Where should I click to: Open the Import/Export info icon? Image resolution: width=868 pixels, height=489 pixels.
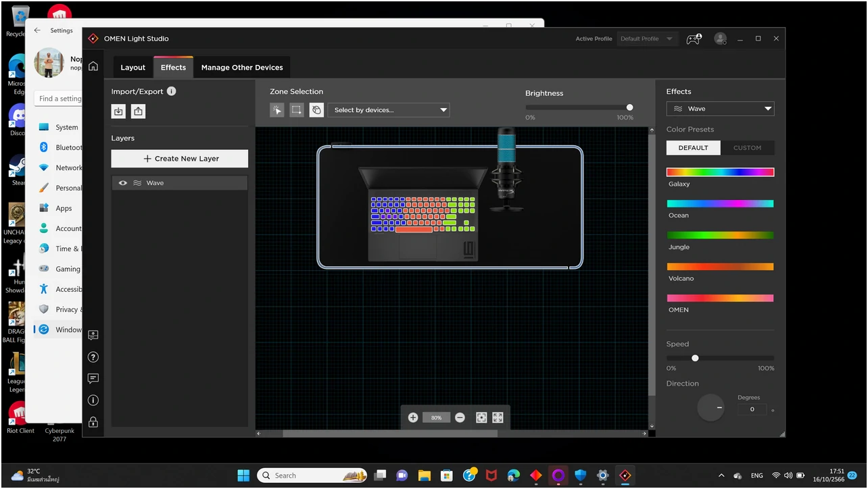click(x=172, y=91)
